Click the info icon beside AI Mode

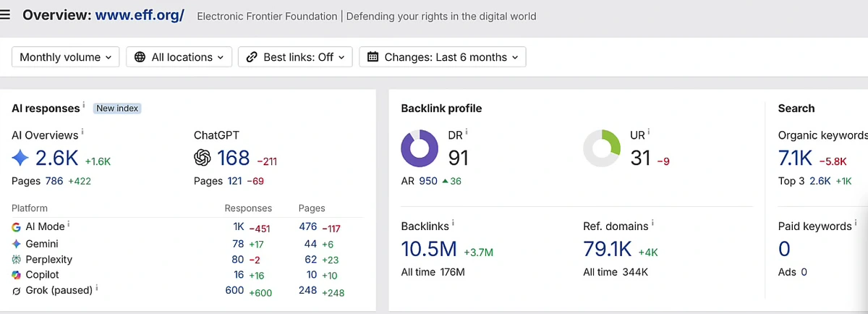click(x=69, y=225)
